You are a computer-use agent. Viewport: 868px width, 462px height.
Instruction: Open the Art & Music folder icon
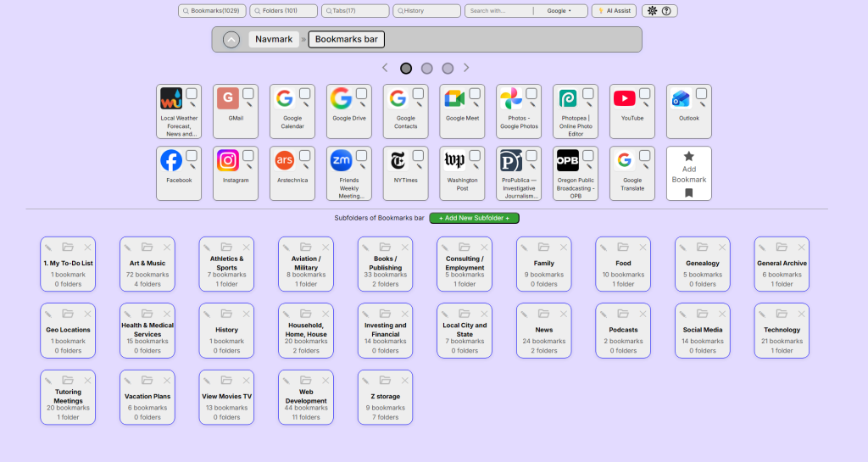[147, 248]
